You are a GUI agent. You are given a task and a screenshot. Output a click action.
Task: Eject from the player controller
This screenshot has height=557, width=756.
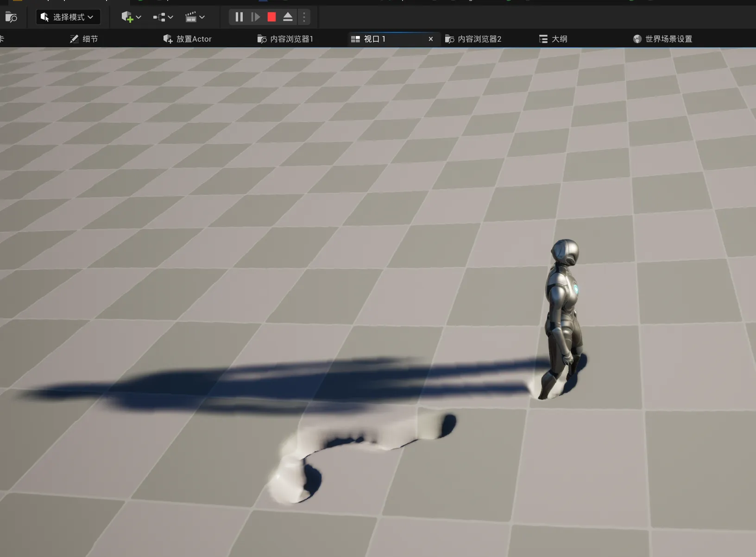[288, 17]
